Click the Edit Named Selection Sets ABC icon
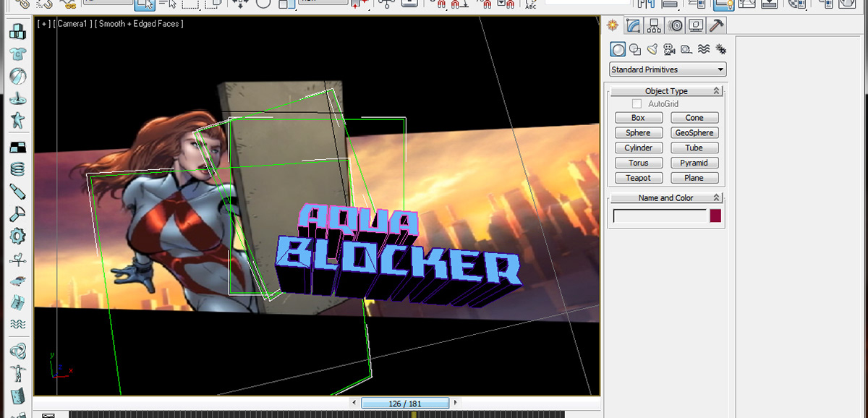This screenshot has width=868, height=418. [x=531, y=4]
